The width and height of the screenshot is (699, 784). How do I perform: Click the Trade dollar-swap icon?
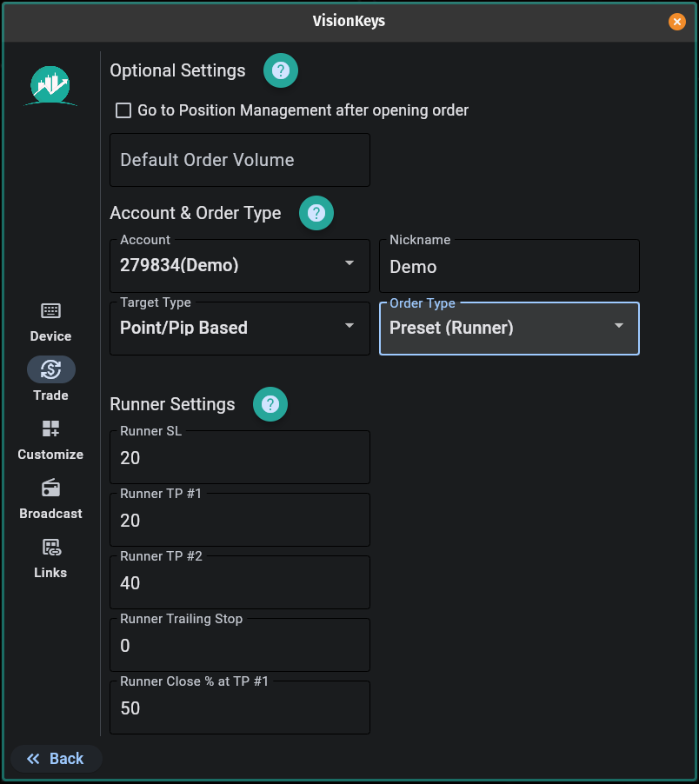51,369
